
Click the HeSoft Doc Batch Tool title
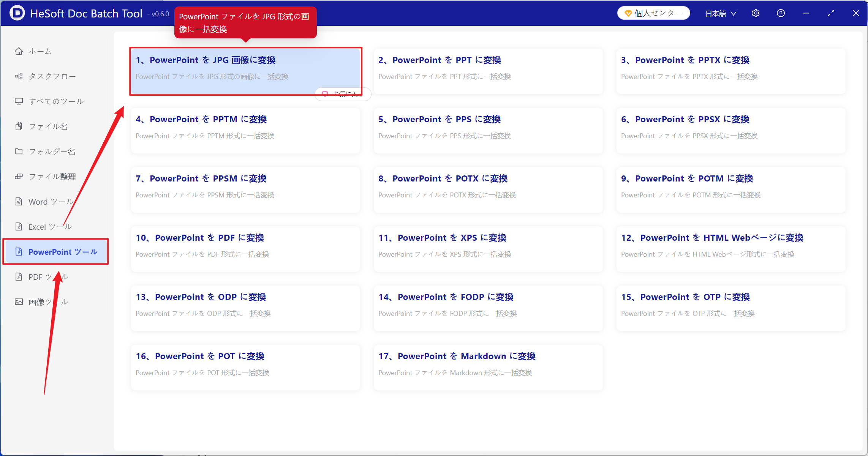point(86,13)
